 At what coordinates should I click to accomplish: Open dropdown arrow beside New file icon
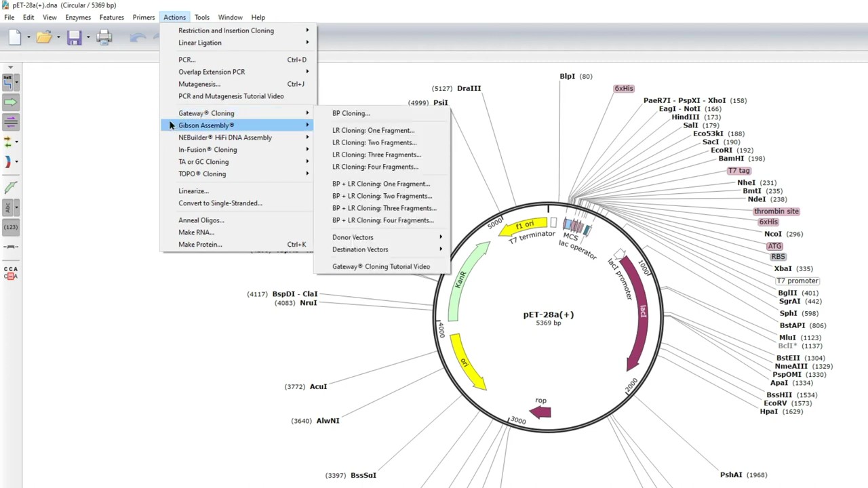pos(28,38)
